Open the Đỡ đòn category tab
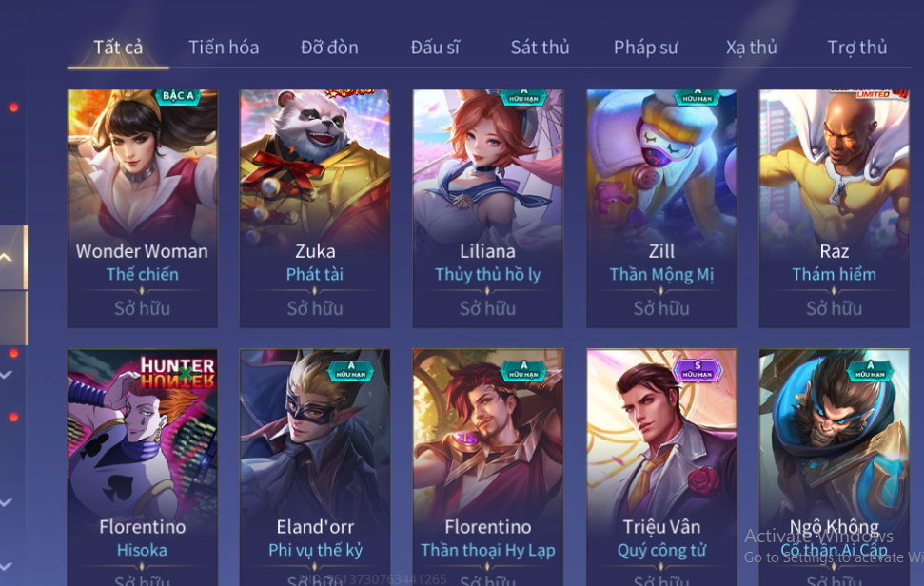Screen dimensions: 924x586 [329, 48]
